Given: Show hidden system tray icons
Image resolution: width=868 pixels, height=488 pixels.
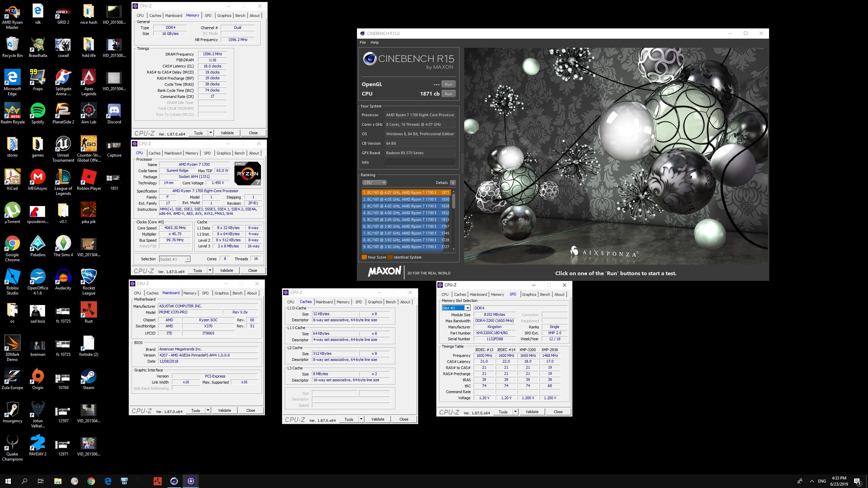Looking at the screenshot, I should [x=812, y=481].
